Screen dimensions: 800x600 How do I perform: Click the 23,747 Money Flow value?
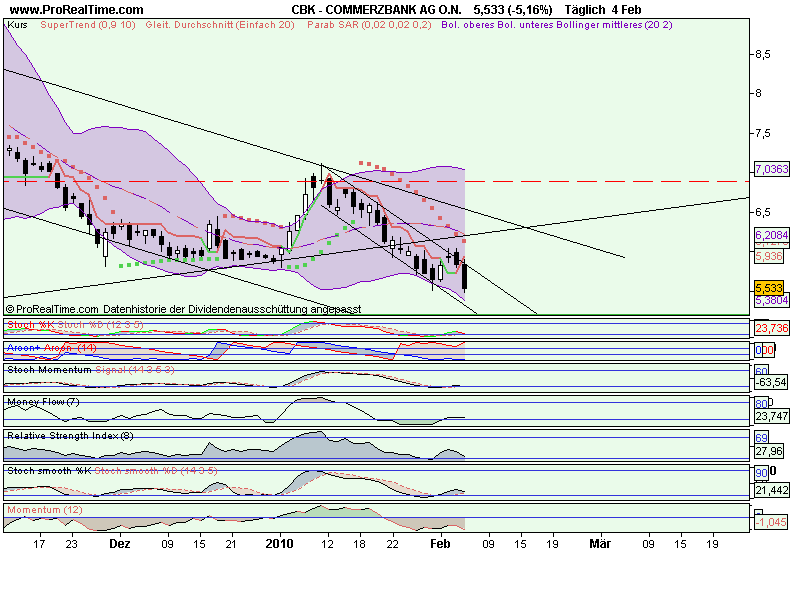coord(772,416)
